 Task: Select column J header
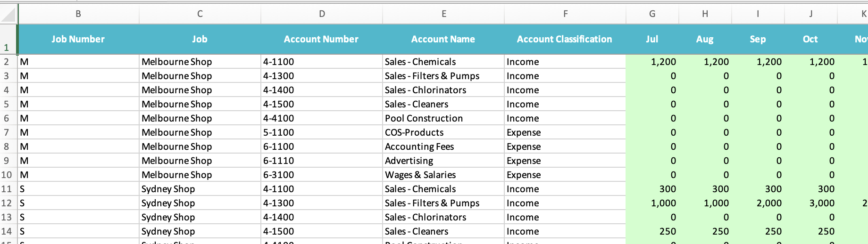click(x=811, y=14)
